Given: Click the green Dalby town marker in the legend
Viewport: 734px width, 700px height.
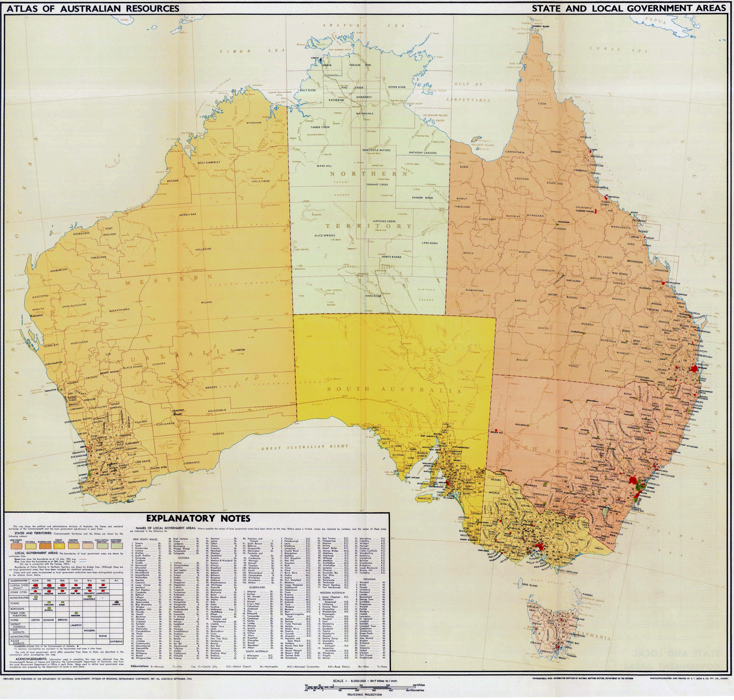Looking at the screenshot, I should pyautogui.click(x=63, y=602).
